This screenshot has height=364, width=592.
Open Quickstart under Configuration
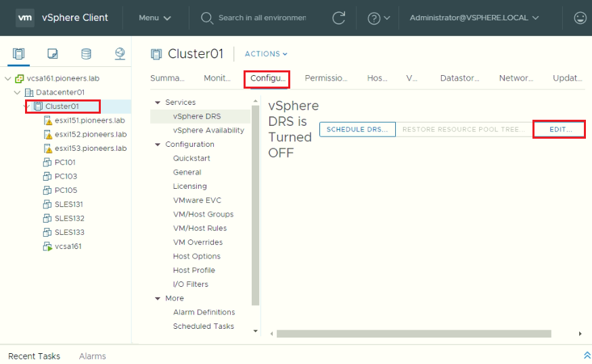[x=191, y=158]
